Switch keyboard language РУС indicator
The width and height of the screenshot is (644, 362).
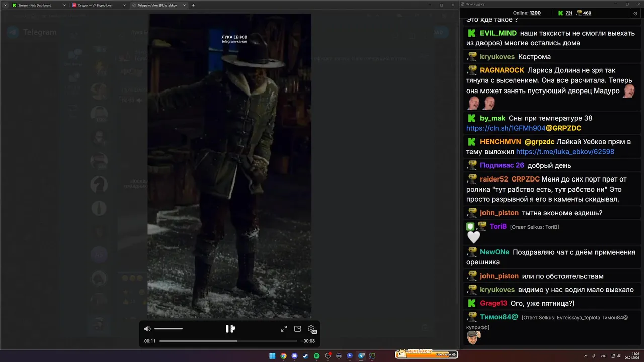point(603,356)
